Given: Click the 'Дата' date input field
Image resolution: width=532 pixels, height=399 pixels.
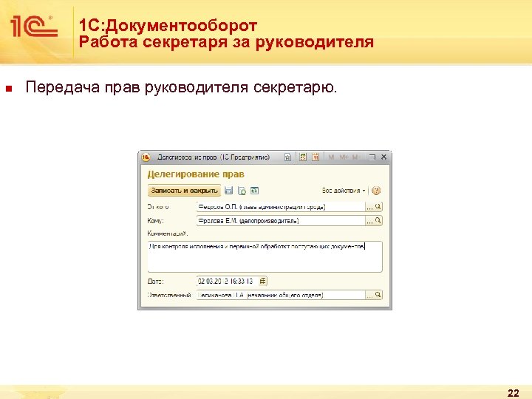Looking at the screenshot, I should coord(228,281).
